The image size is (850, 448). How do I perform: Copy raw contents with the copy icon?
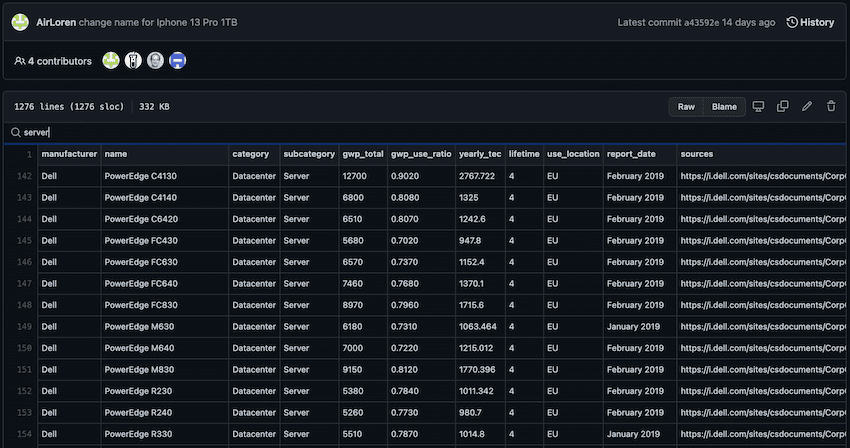click(783, 107)
